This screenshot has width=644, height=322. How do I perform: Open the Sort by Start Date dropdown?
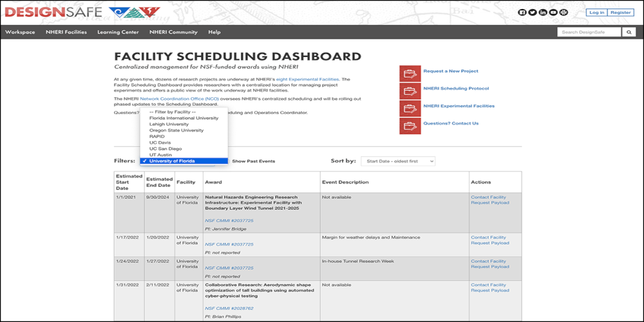tap(398, 162)
